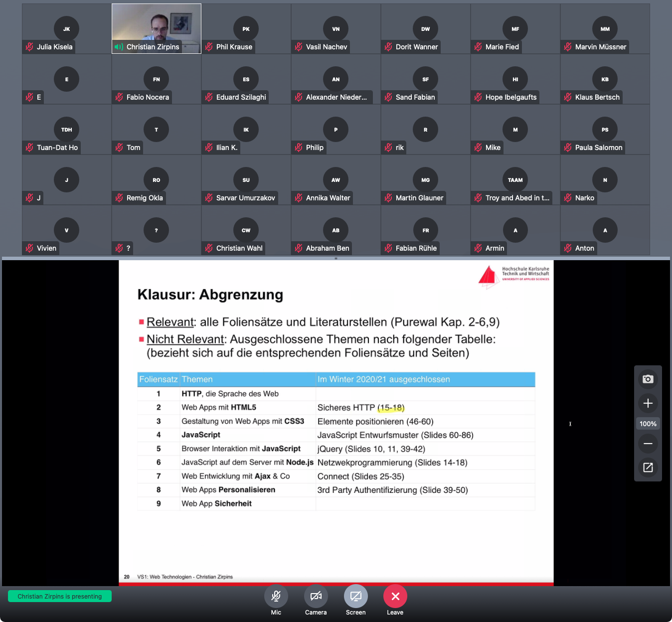This screenshot has height=622, width=672.
Task: Click Julia Kisela's JK avatar
Action: click(66, 29)
